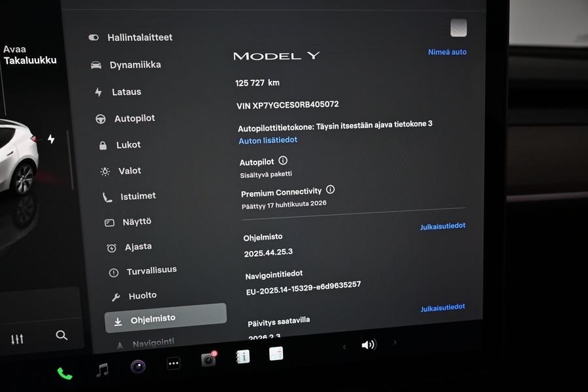
Task: Tap the charging bolt icon beside the car
Action: (x=50, y=139)
